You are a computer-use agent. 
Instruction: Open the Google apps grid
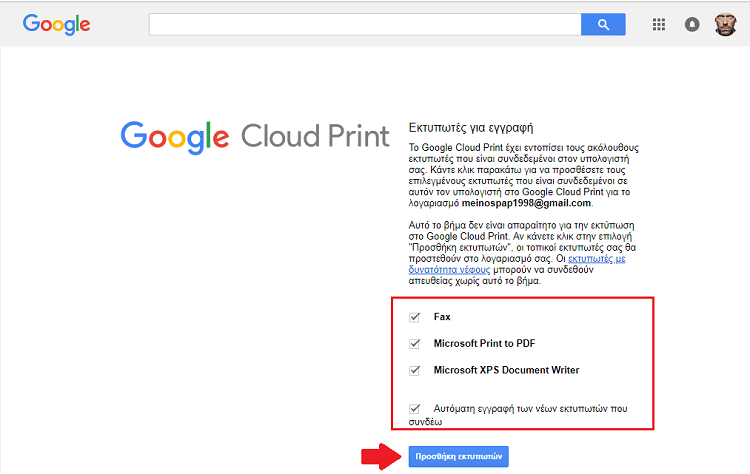(x=659, y=24)
